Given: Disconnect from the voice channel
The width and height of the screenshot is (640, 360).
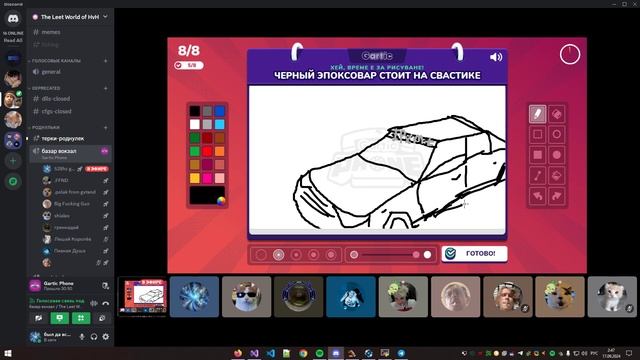Looking at the screenshot, I should click(x=106, y=303).
